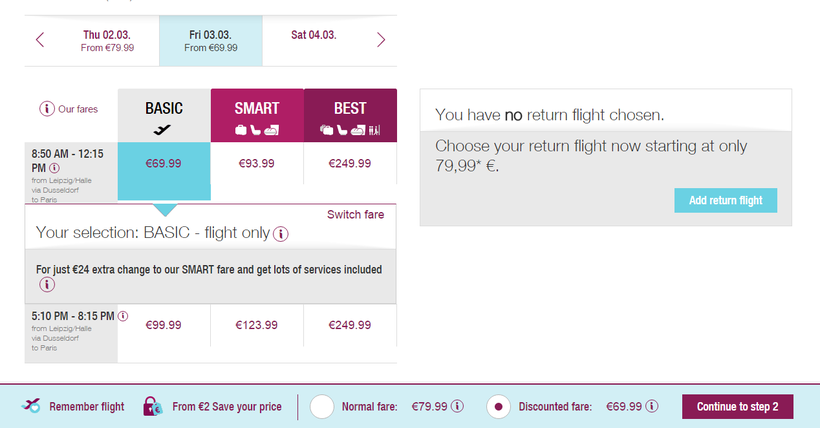Select the €93.99 SMART fare for the 8:50 AM flight
The image size is (820, 428).
(x=257, y=163)
